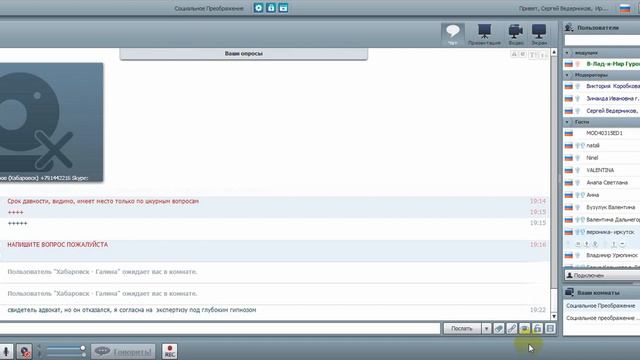
Task: Click the lock icon in top bar
Action: tap(271, 8)
